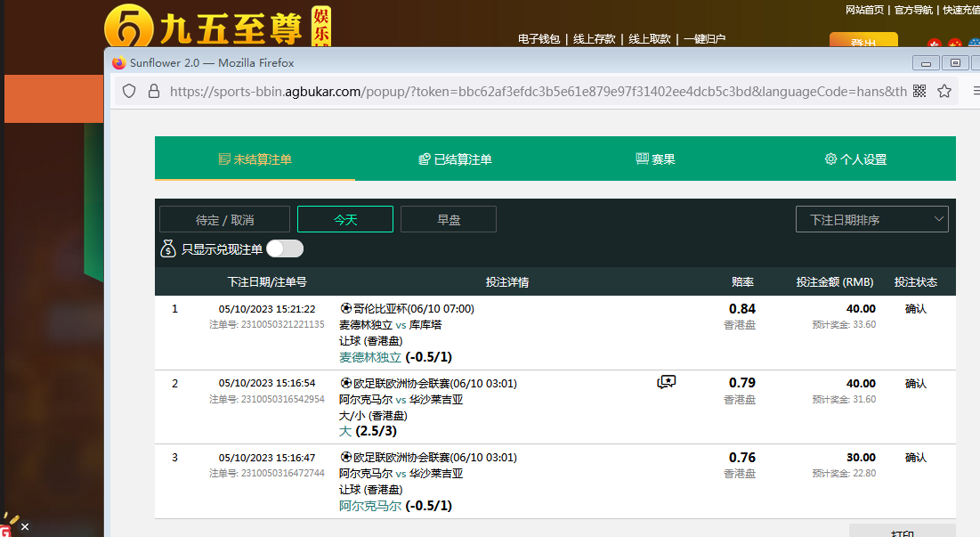This screenshot has width=980, height=537.
Task: Switch to the 已结算注单 tab
Action: tap(455, 159)
